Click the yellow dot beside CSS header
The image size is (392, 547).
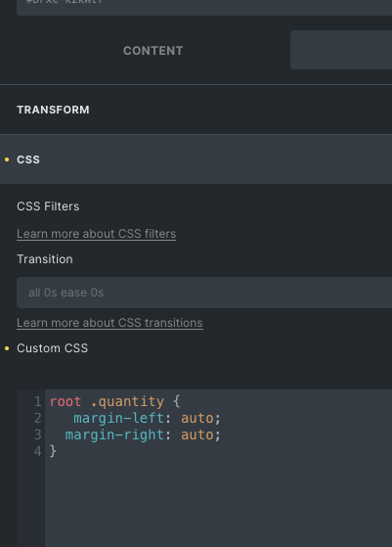[7, 160]
